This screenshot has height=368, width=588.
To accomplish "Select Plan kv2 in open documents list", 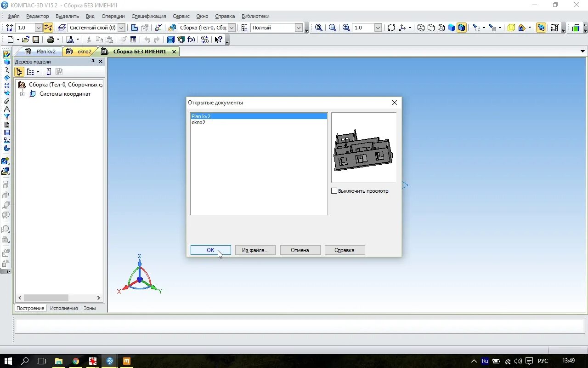I will [x=259, y=116].
